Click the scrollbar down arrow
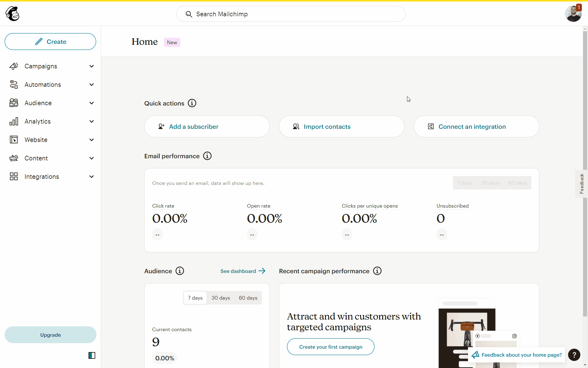 pos(585,366)
